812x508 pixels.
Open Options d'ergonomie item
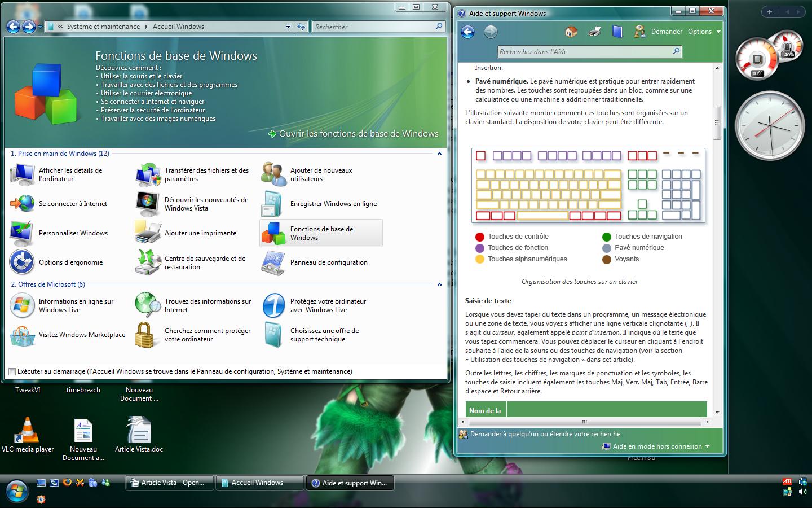(x=56, y=262)
